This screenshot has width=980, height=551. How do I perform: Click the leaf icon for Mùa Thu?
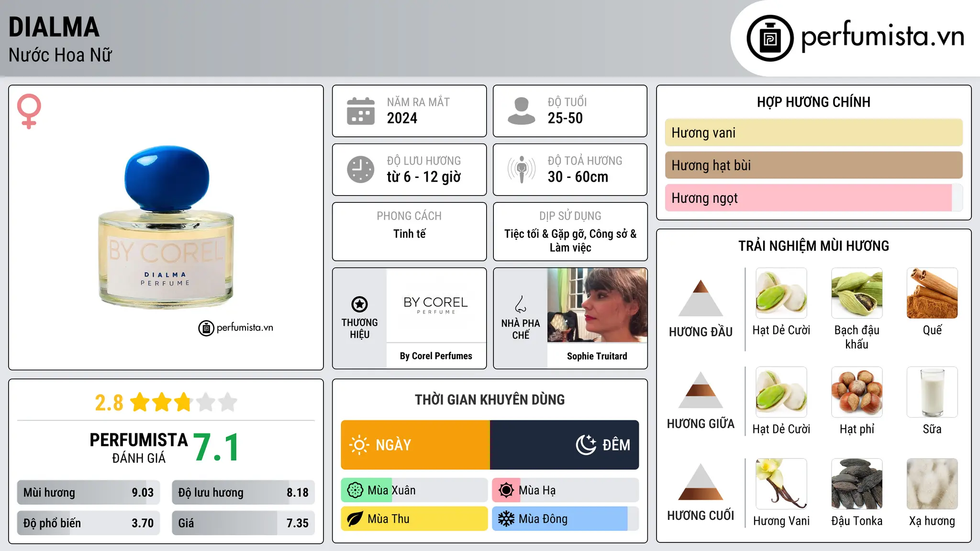[355, 519]
